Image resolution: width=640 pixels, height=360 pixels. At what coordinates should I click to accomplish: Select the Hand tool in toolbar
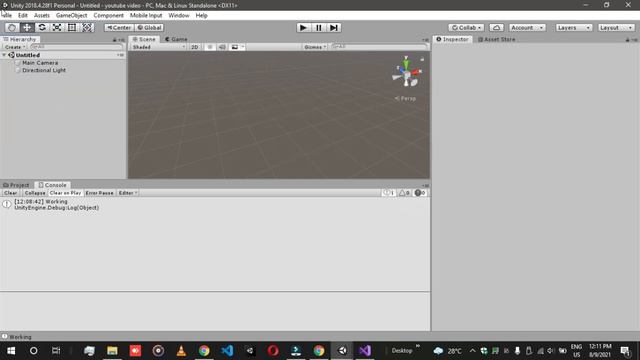pos(12,27)
